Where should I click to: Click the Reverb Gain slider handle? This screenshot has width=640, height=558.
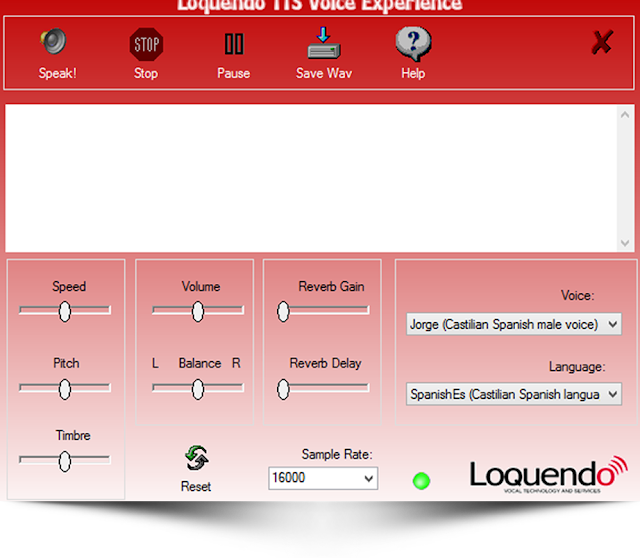click(283, 311)
